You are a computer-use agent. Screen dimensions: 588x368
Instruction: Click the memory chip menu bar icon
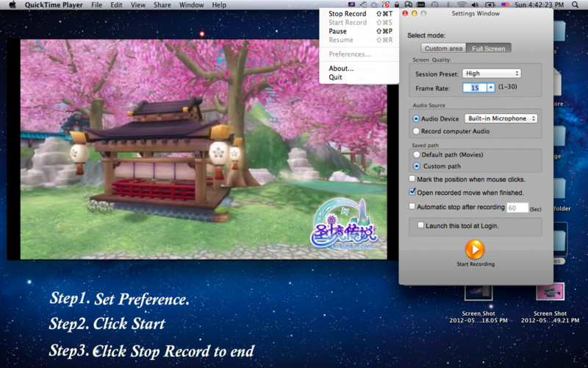coord(420,5)
